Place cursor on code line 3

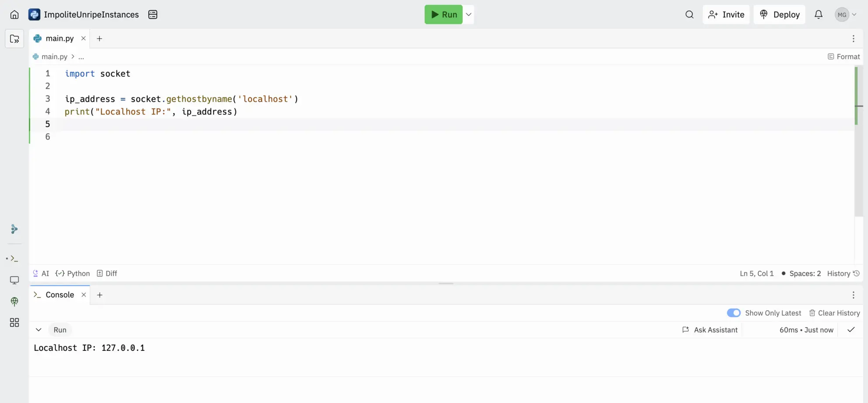coord(181,99)
